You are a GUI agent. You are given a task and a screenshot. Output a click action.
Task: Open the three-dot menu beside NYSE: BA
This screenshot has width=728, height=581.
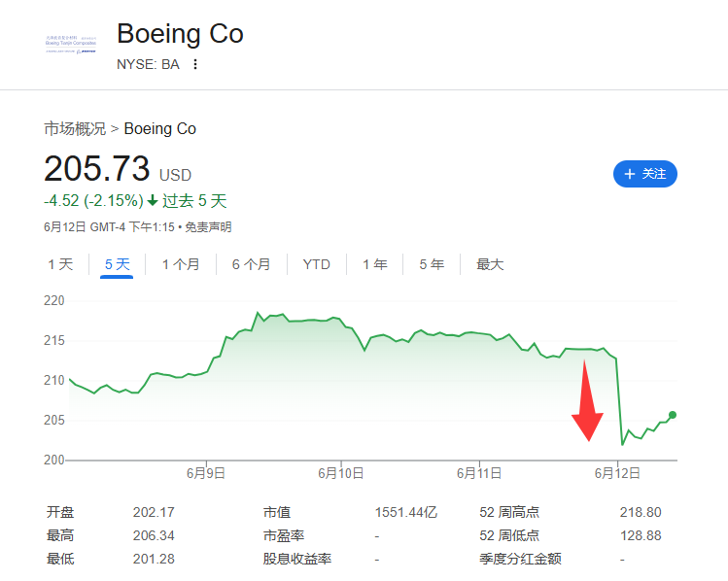195,64
